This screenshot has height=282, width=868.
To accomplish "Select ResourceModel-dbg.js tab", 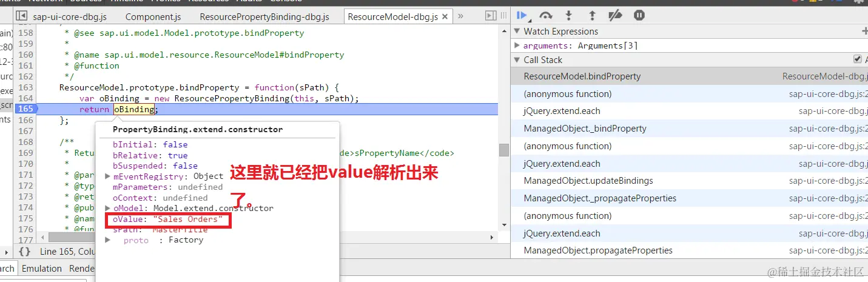I will [x=392, y=17].
